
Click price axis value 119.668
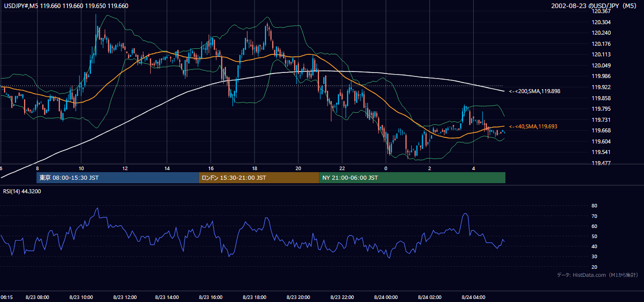602,130
